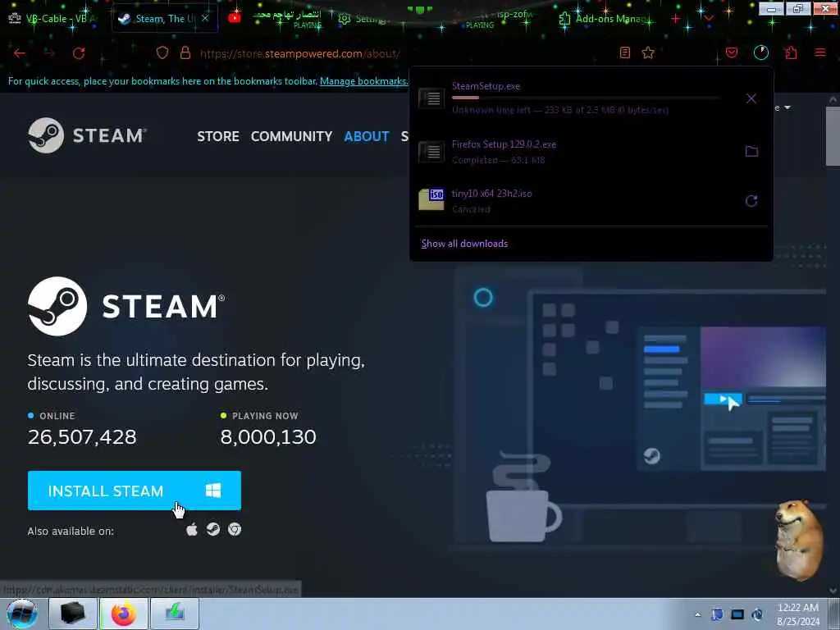
Task: Click the page vertical scrollbar thumb
Action: pyautogui.click(x=832, y=137)
